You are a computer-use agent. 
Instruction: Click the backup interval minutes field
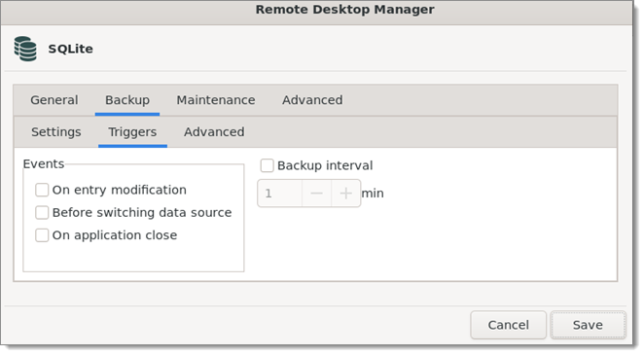[x=280, y=194]
